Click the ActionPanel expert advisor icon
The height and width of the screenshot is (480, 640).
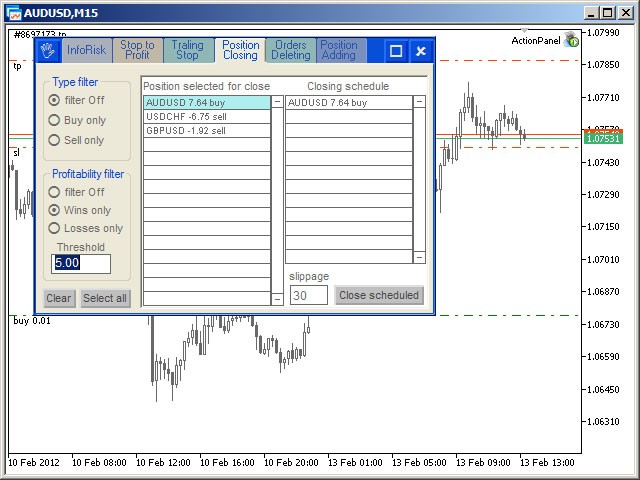pos(571,40)
